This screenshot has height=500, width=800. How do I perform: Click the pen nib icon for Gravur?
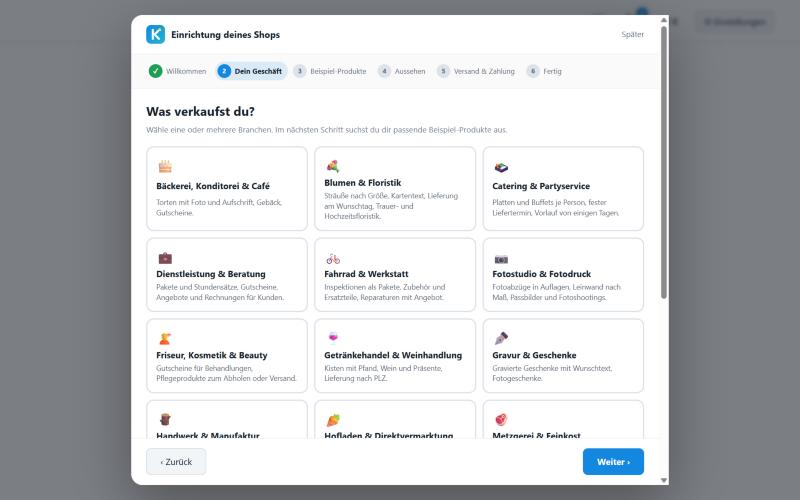[x=501, y=338]
